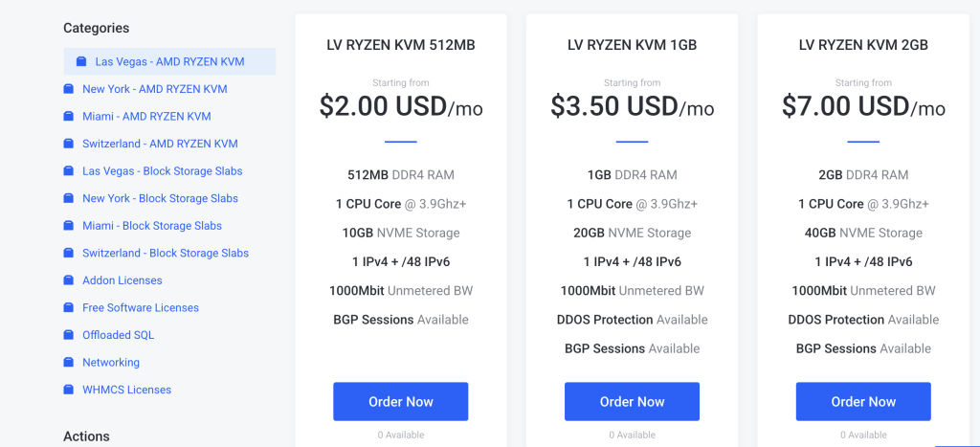Open Las Vegas - Block Storage Slabs category
This screenshot has height=447, width=980.
[x=162, y=171]
